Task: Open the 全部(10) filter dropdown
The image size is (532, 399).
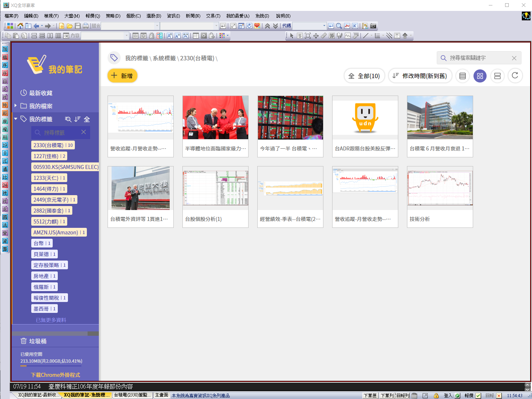Action: [364, 76]
